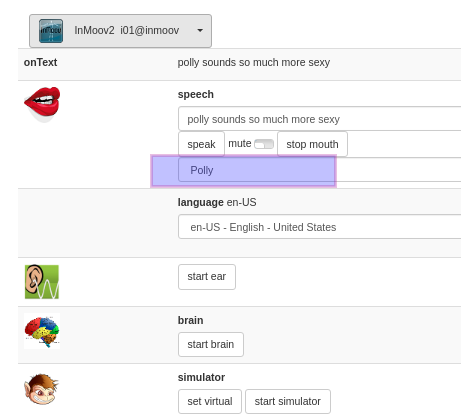The height and width of the screenshot is (420, 461).
Task: Click the start simulator button
Action: point(288,401)
